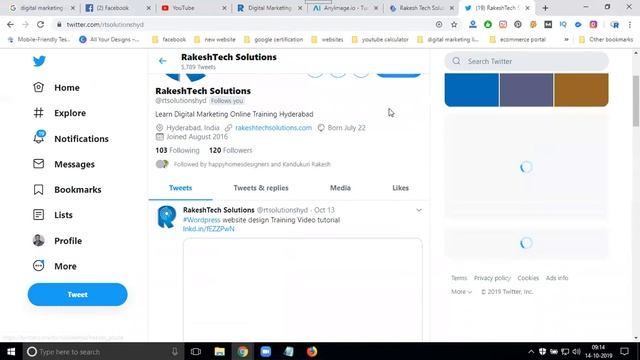The width and height of the screenshot is (640, 360).
Task: Switch to Tweets & replies tab
Action: pos(261,188)
